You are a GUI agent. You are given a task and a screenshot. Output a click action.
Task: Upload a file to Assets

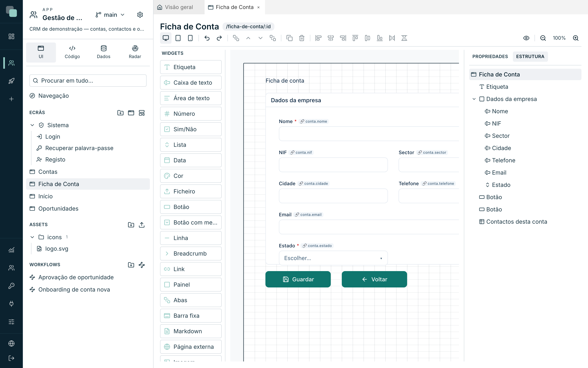click(142, 225)
